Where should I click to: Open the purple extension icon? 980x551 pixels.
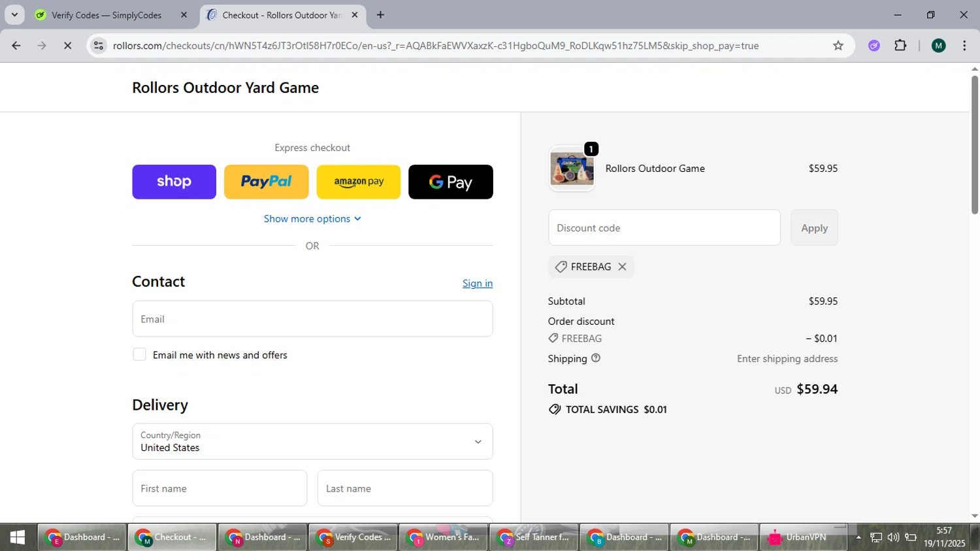coord(874,46)
